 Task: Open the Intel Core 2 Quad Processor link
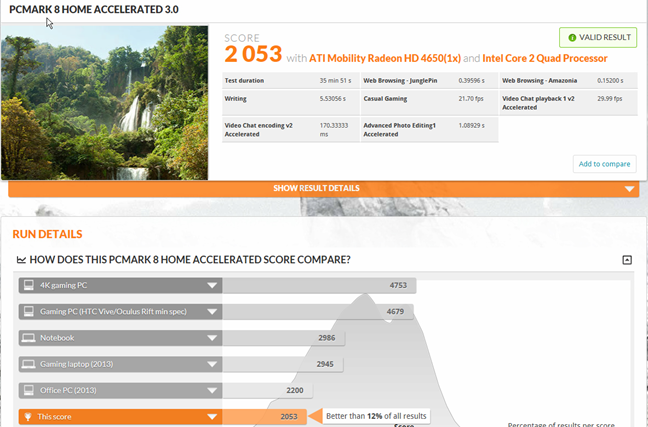tap(545, 58)
